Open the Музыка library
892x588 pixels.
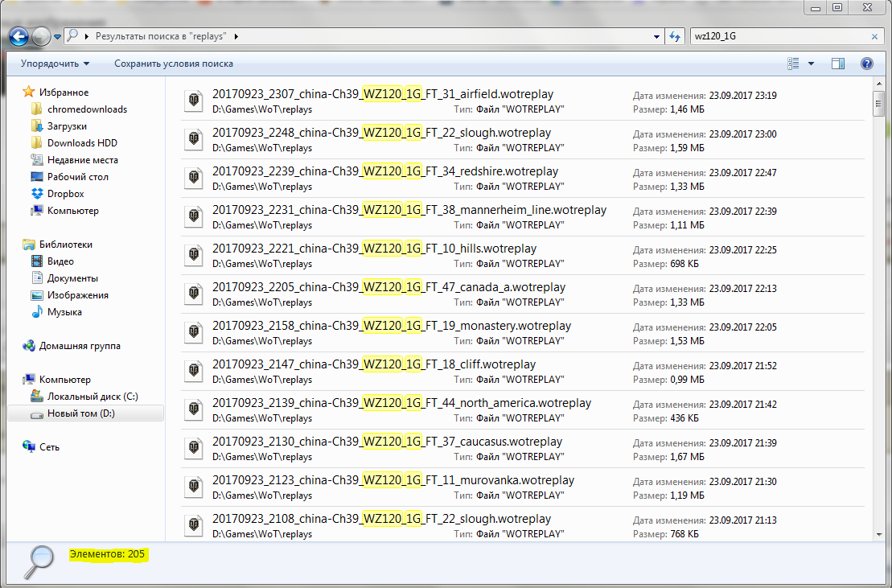click(64, 311)
